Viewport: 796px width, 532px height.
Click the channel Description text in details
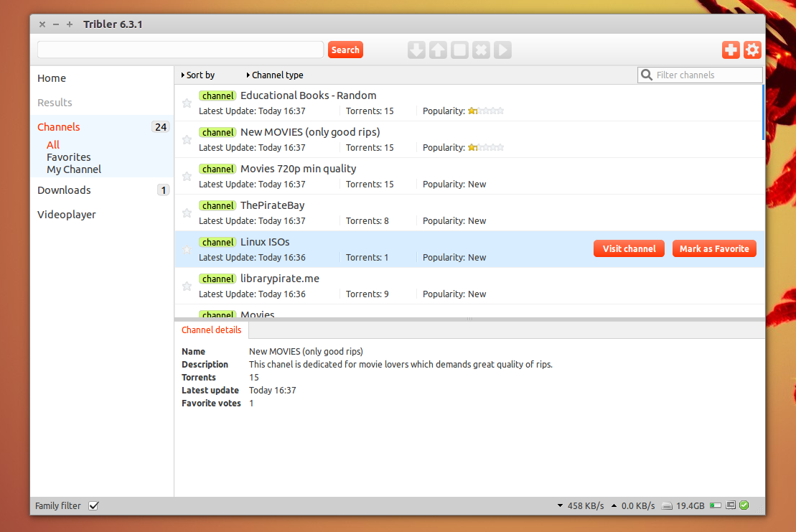(x=401, y=365)
